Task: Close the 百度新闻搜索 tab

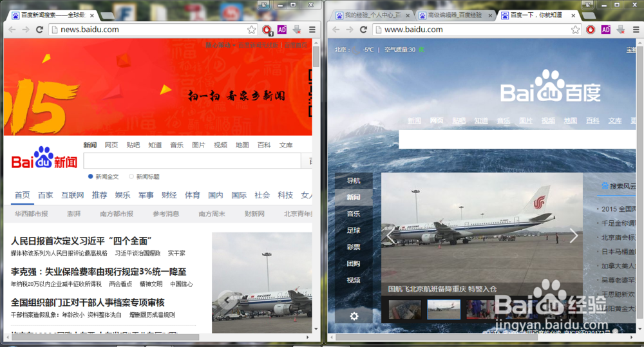Action: click(x=92, y=15)
